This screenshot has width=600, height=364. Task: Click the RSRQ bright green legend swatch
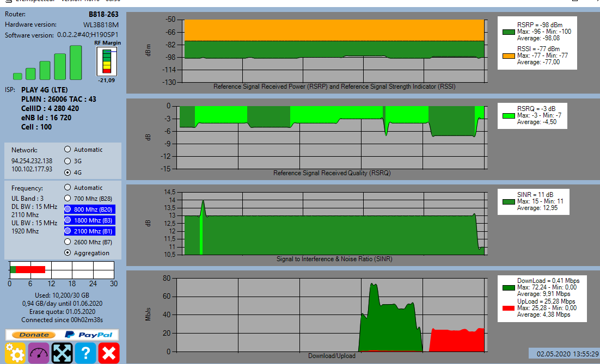click(509, 115)
